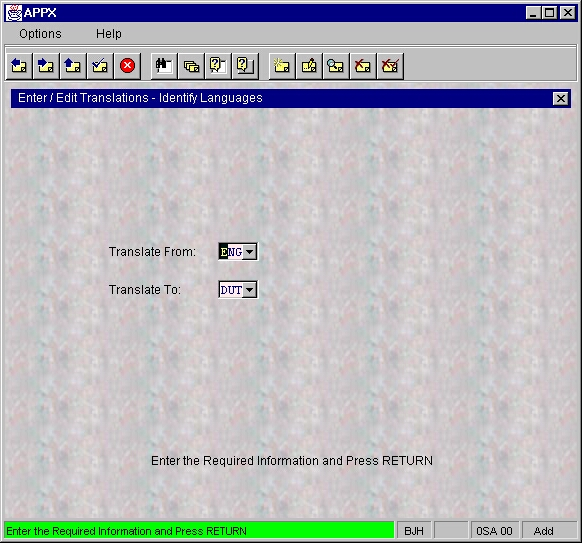Image resolution: width=582 pixels, height=543 pixels.
Task: Click the sparkle add mode icon
Action: pos(282,66)
